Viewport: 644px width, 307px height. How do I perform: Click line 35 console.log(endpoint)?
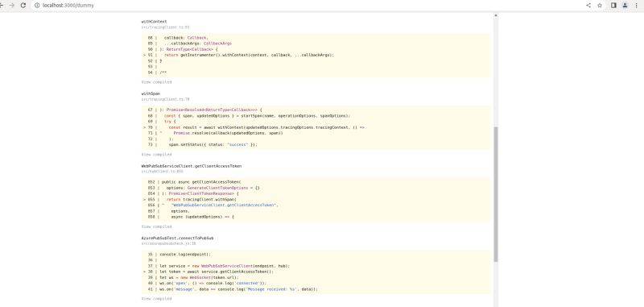(185, 255)
